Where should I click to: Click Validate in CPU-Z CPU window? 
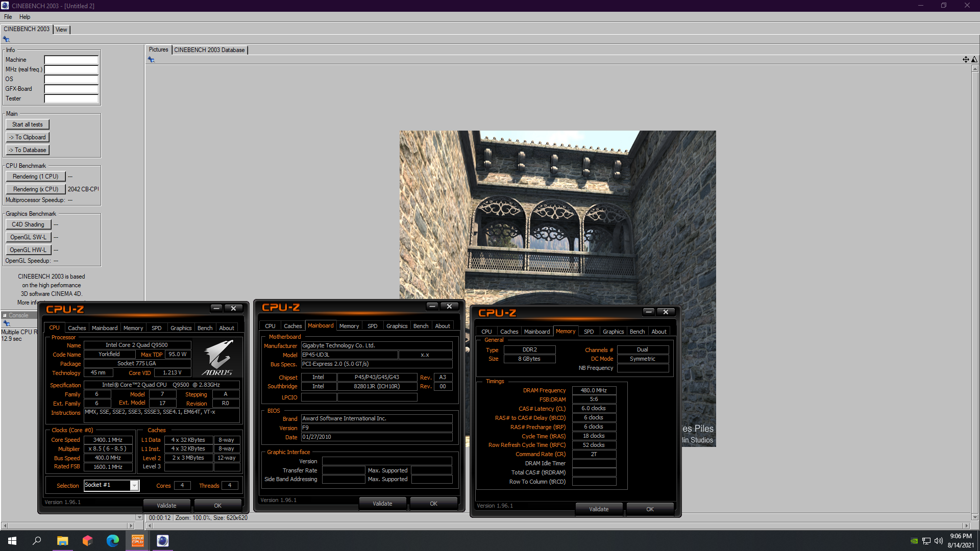166,506
